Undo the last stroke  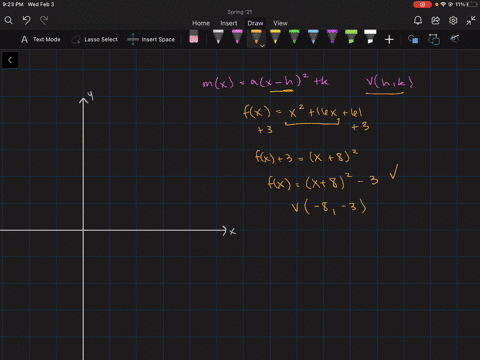[x=27, y=21]
